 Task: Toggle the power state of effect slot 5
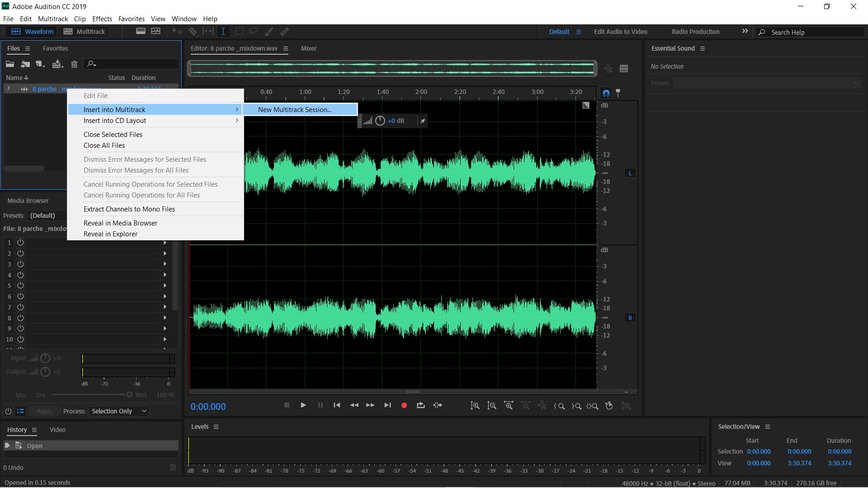click(x=20, y=286)
